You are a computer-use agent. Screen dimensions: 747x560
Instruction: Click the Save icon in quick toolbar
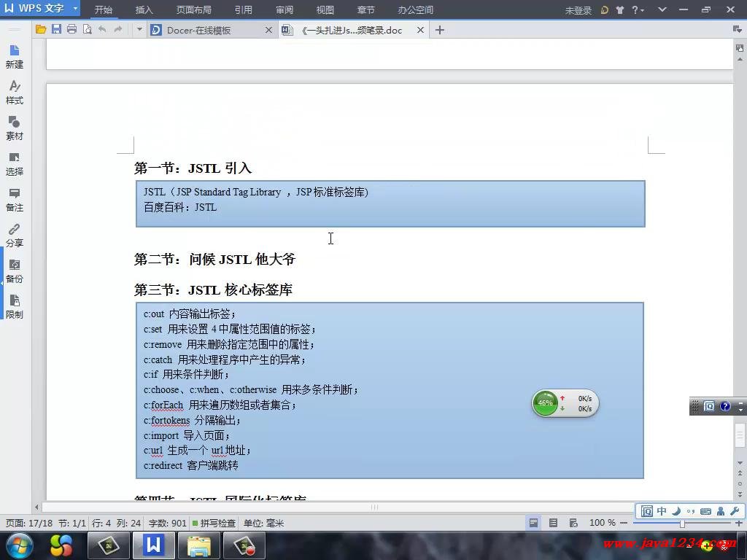pyautogui.click(x=56, y=30)
